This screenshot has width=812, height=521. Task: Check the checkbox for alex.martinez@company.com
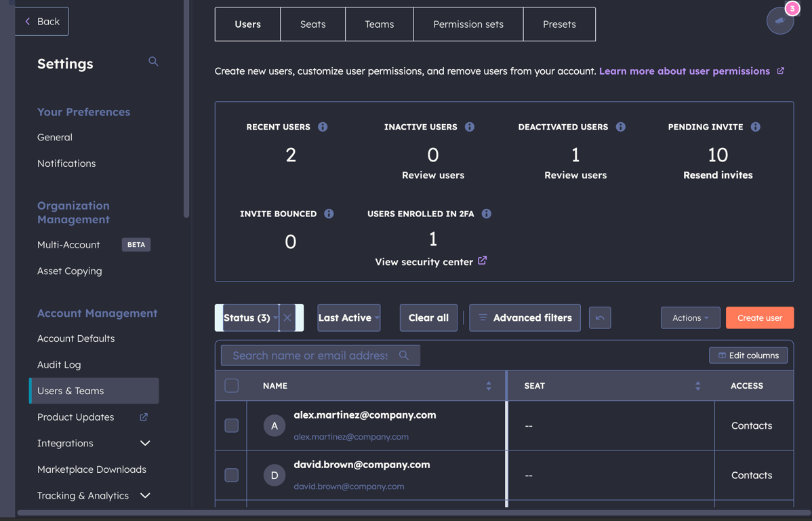point(231,425)
